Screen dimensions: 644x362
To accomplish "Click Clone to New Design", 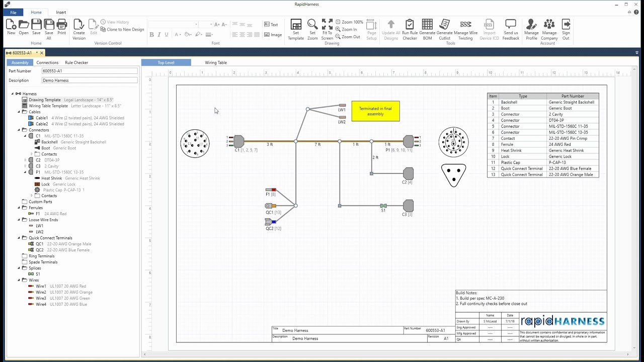I will 122,29.
